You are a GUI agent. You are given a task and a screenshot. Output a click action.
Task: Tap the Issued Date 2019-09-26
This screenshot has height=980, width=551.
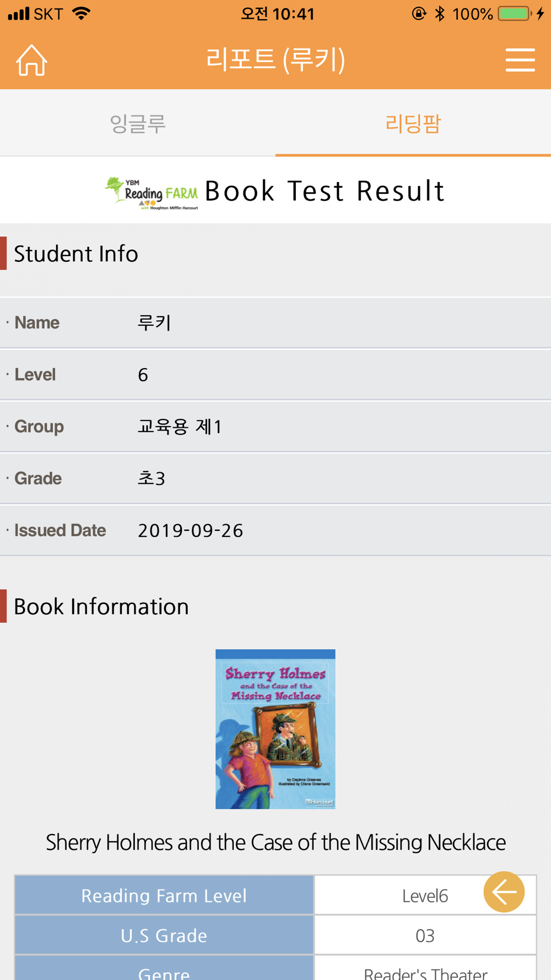(x=190, y=530)
